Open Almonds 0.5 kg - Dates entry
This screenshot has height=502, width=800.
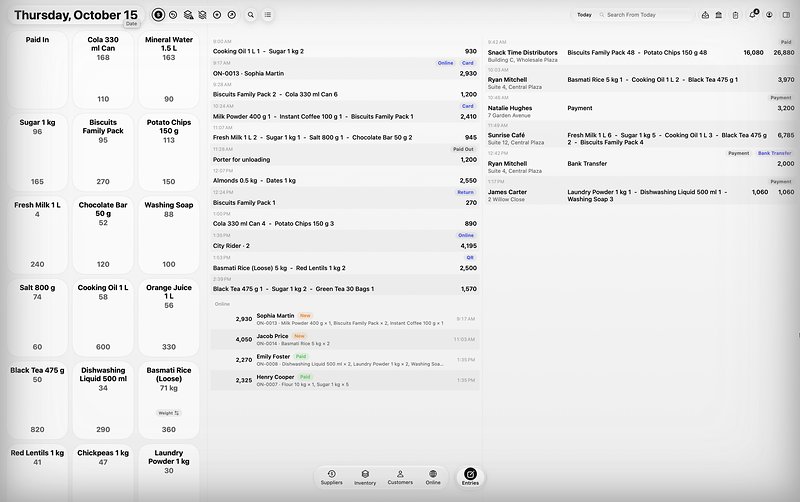pos(345,177)
